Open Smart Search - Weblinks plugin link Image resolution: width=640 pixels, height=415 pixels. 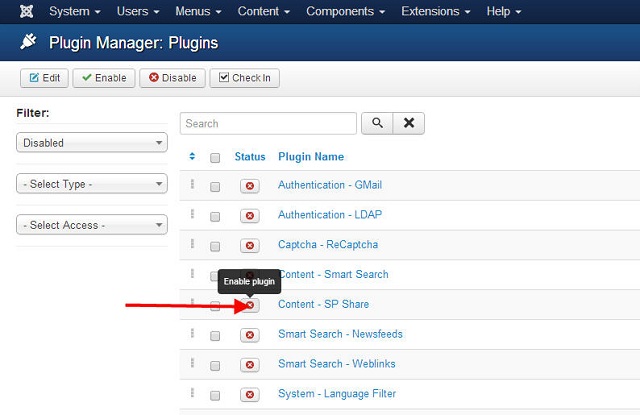tap(337, 364)
